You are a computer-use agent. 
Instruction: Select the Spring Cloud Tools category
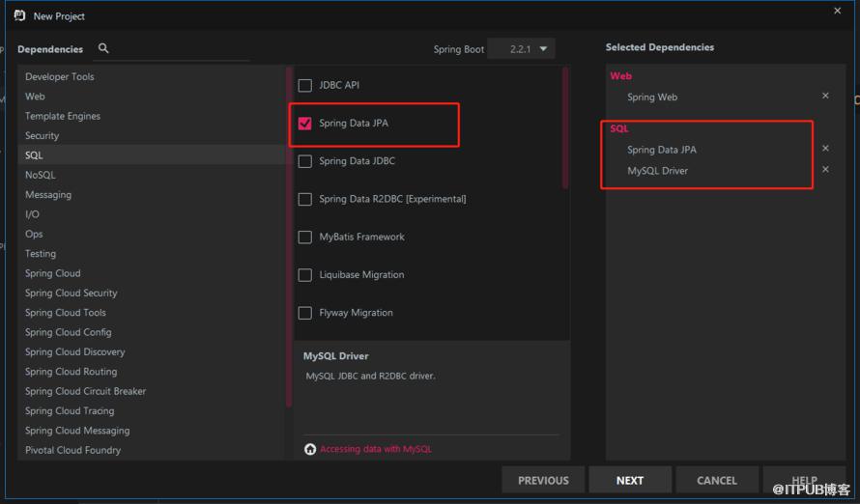click(x=152, y=313)
